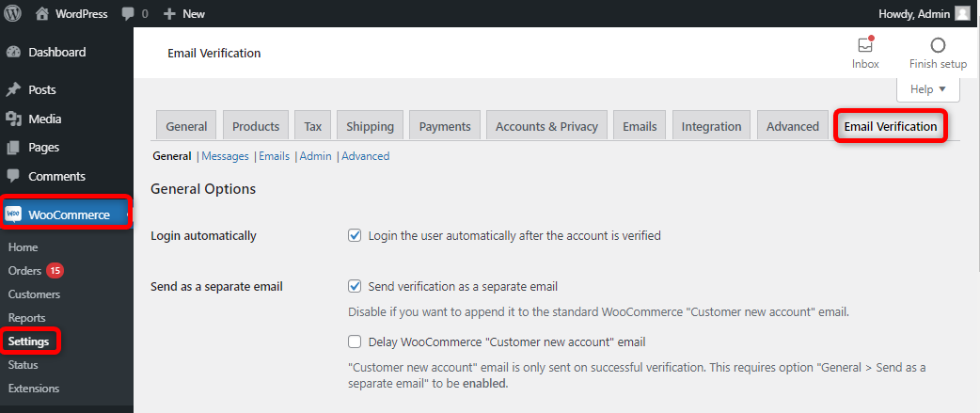
Task: Go to WooCommerce Home submenu
Action: 24,247
